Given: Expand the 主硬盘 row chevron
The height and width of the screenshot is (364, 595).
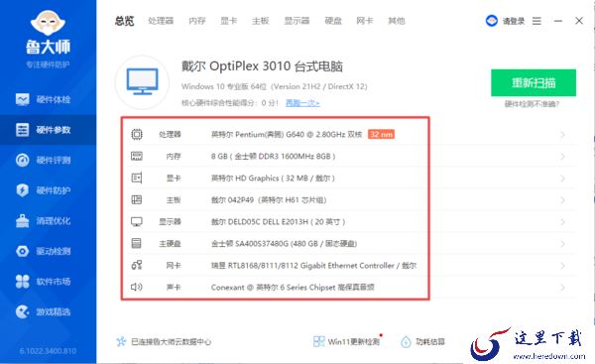Looking at the screenshot, I should click(562, 244).
